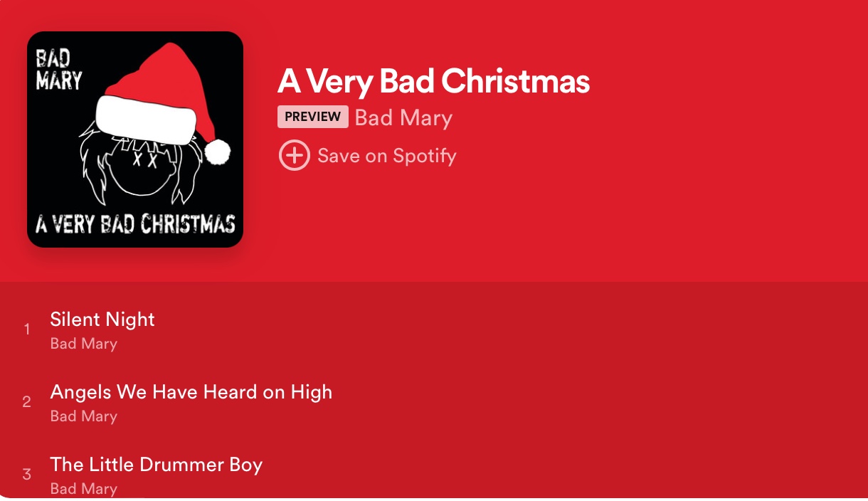The height and width of the screenshot is (501, 868).
Task: Click the white pom-pom of Santa hat
Action: 218,152
